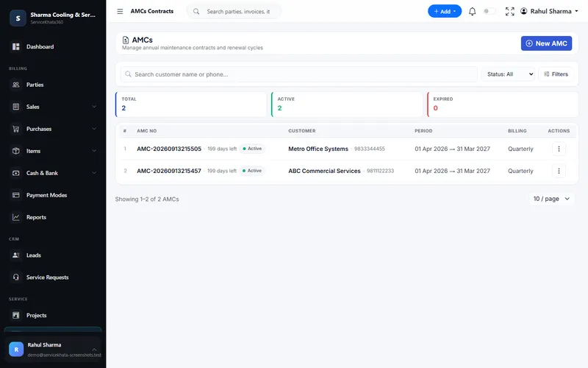Click the Dashboard sidebar icon
The width and height of the screenshot is (588, 368).
[15, 46]
